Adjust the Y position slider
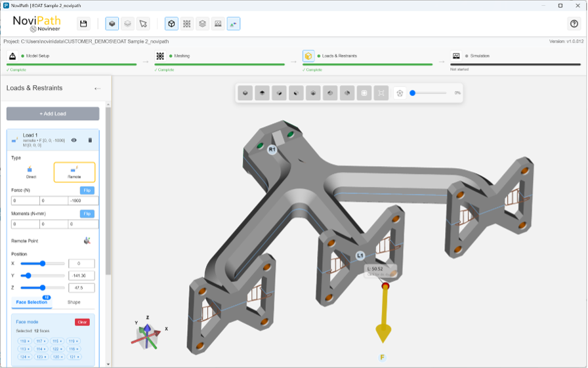588x368 pixels. (43, 276)
